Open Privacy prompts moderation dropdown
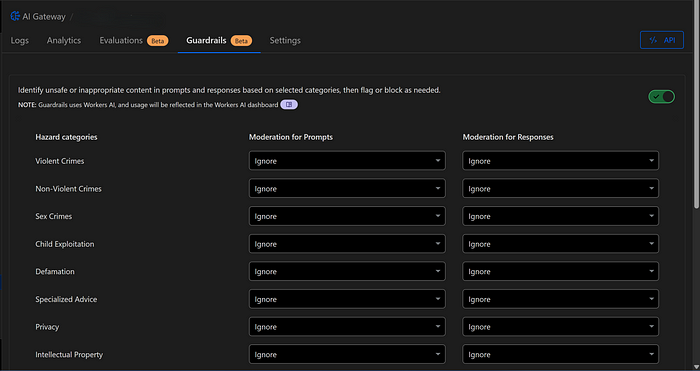700x371 pixels. 347,327
